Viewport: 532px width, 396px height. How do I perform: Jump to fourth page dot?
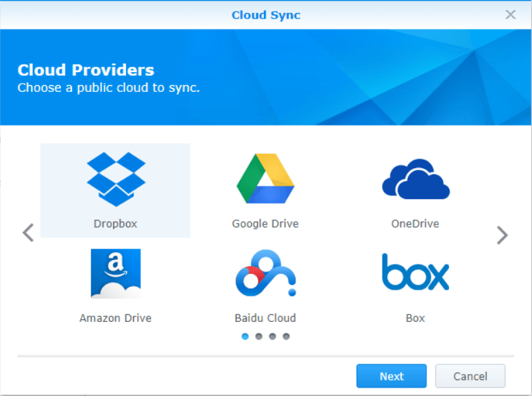coord(287,336)
